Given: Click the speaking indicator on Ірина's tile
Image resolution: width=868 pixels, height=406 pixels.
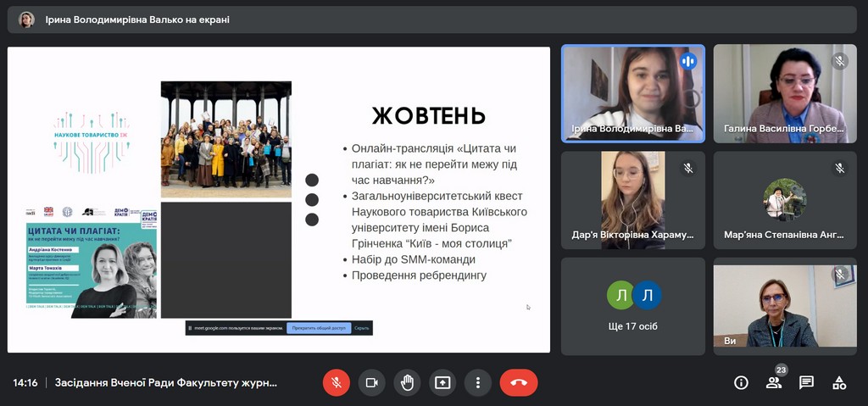Looking at the screenshot, I should click(x=687, y=61).
